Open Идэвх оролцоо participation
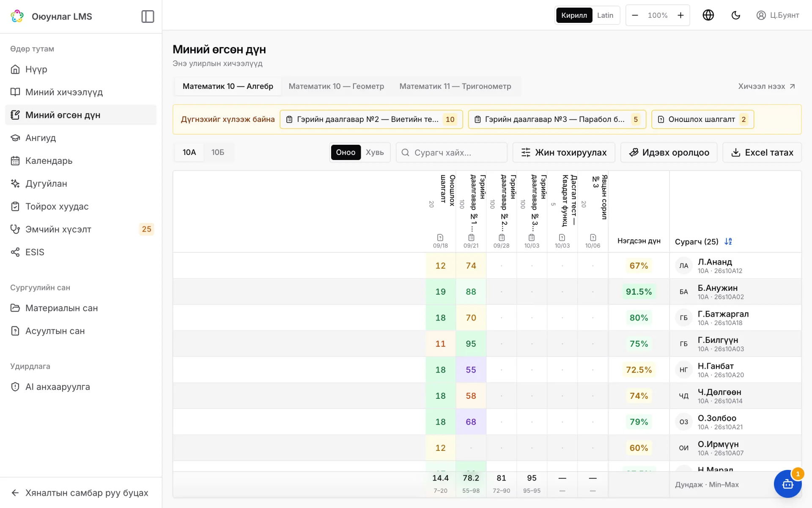812x508 pixels. [669, 152]
